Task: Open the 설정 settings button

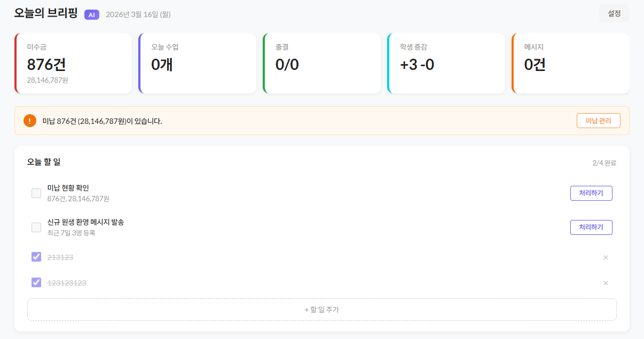Action: [614, 13]
